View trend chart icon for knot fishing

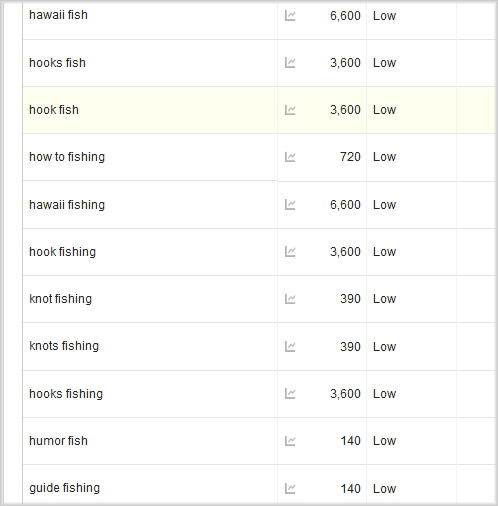pos(290,299)
